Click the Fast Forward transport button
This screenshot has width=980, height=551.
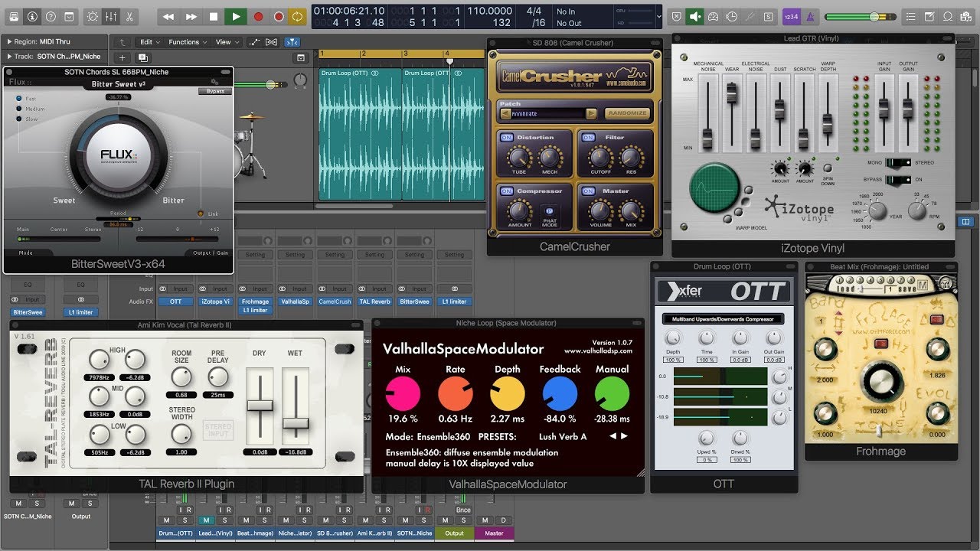coord(191,16)
